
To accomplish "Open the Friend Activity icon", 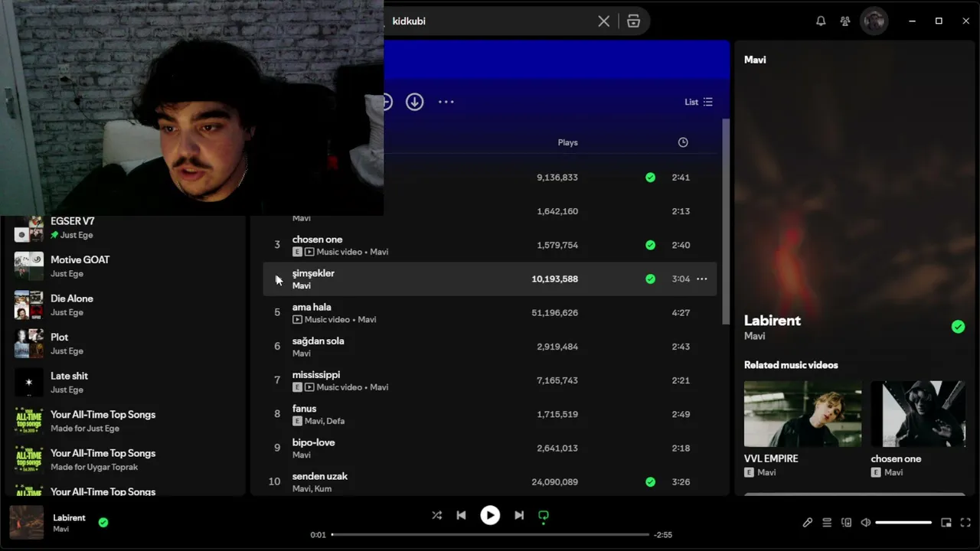I will click(x=845, y=21).
